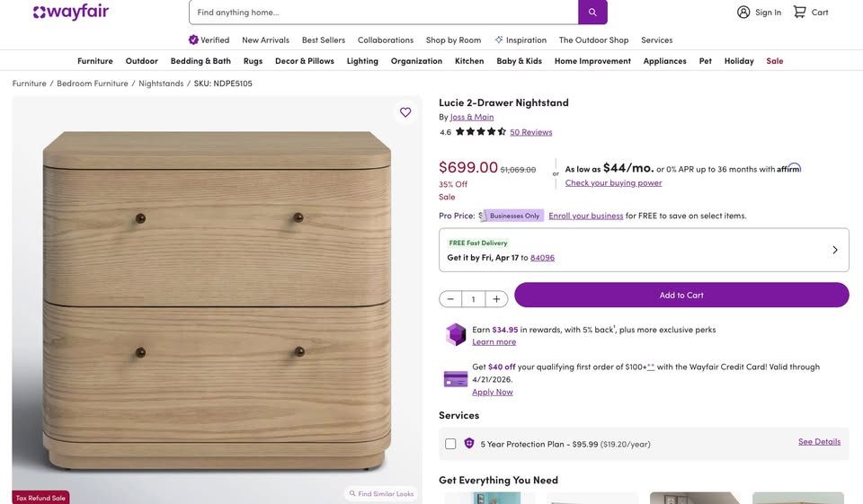This screenshot has width=863, height=504.
Task: Decrease quantity with the minus button
Action: (450, 299)
